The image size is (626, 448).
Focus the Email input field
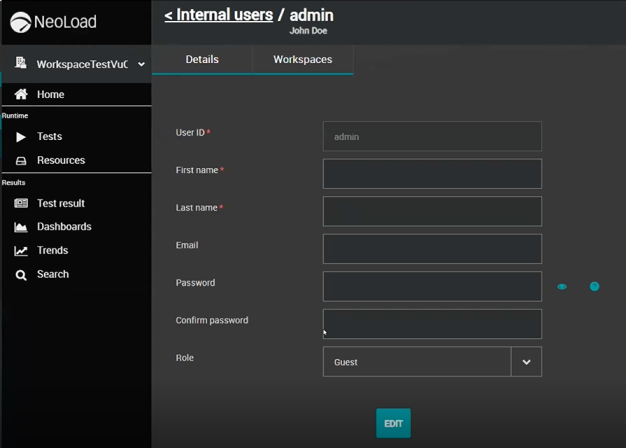coord(432,249)
